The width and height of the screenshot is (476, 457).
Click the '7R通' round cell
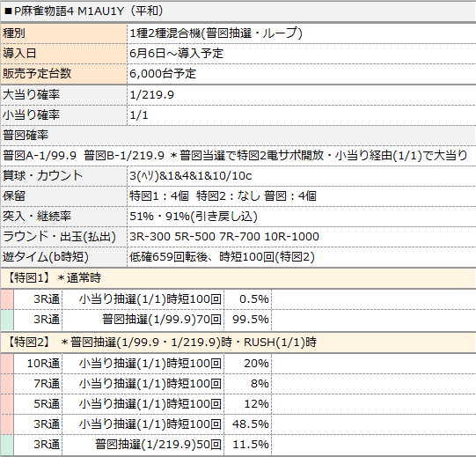pos(38,384)
